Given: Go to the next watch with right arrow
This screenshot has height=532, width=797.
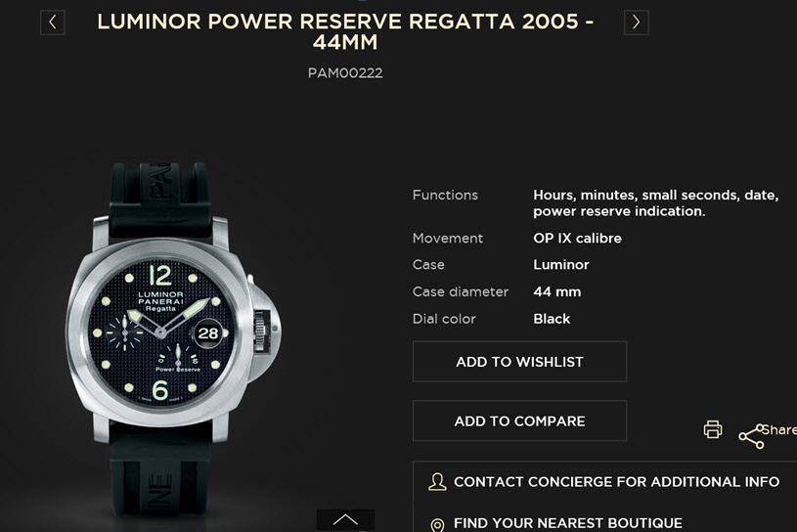Looking at the screenshot, I should tap(637, 22).
